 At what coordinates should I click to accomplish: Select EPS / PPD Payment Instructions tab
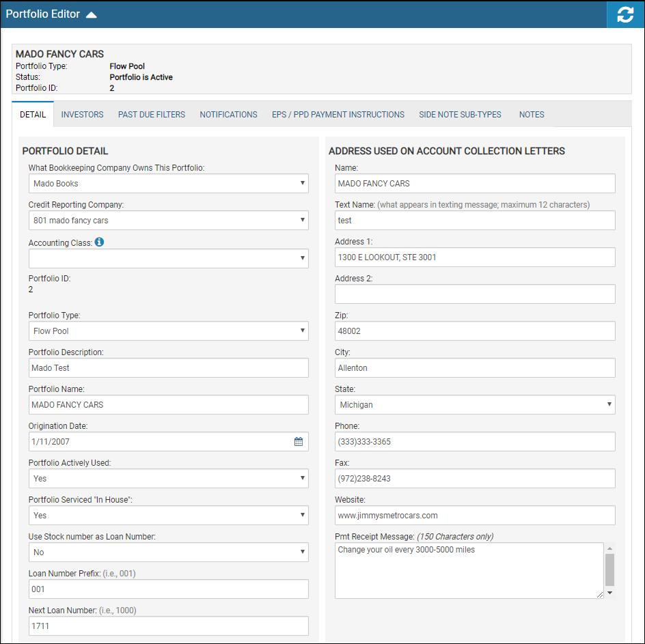338,115
